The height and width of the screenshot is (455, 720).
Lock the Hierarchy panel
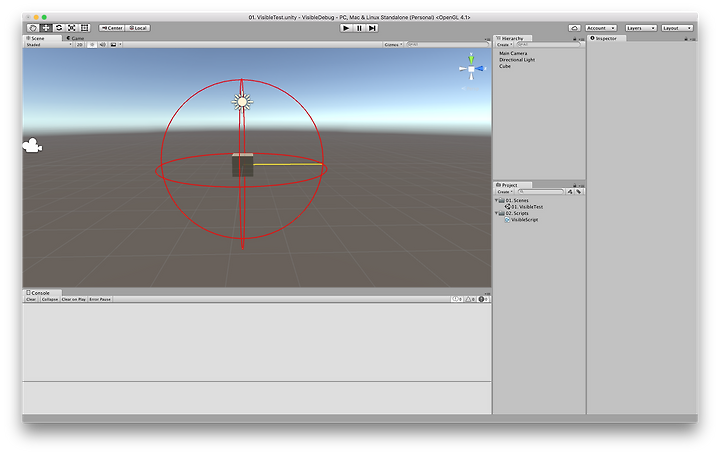click(x=574, y=39)
